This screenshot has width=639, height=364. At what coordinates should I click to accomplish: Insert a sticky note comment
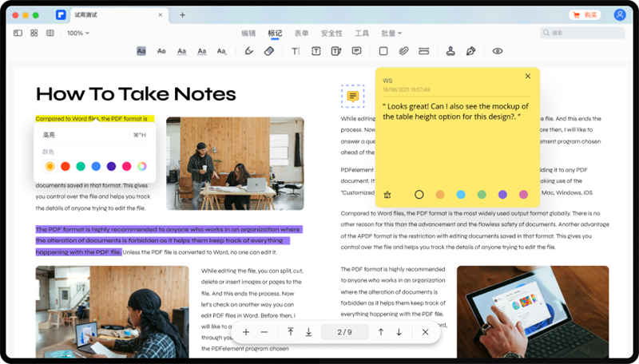tap(356, 51)
